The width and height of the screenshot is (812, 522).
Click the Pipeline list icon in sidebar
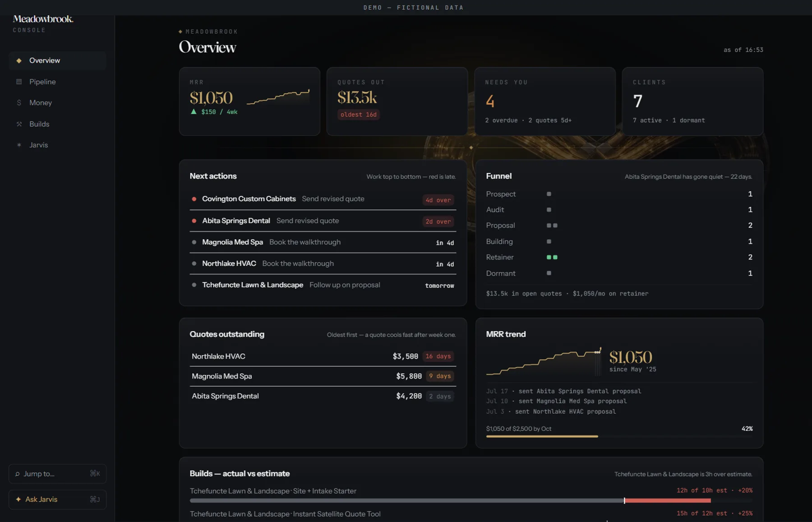click(19, 82)
